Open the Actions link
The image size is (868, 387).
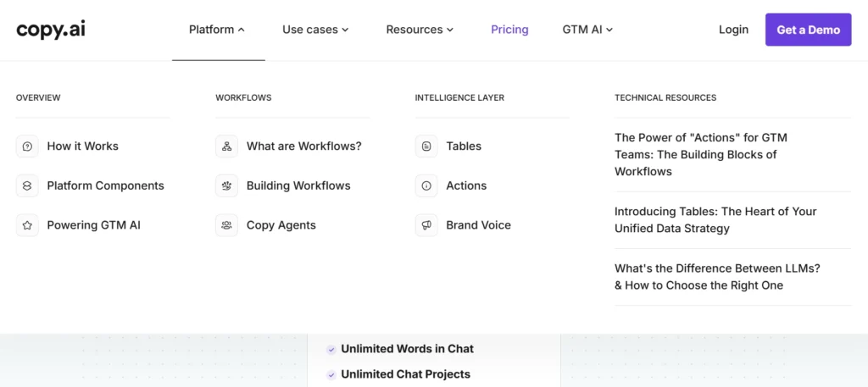[466, 185]
